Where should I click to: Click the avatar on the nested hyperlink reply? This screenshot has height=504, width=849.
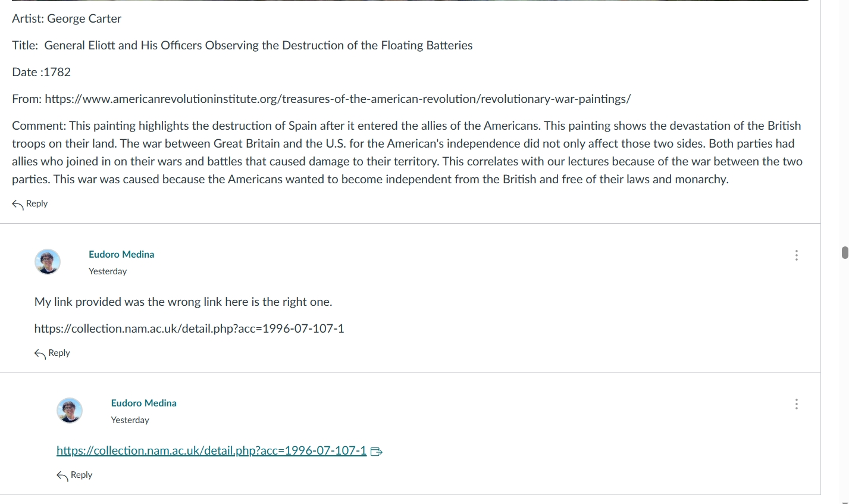[70, 411]
